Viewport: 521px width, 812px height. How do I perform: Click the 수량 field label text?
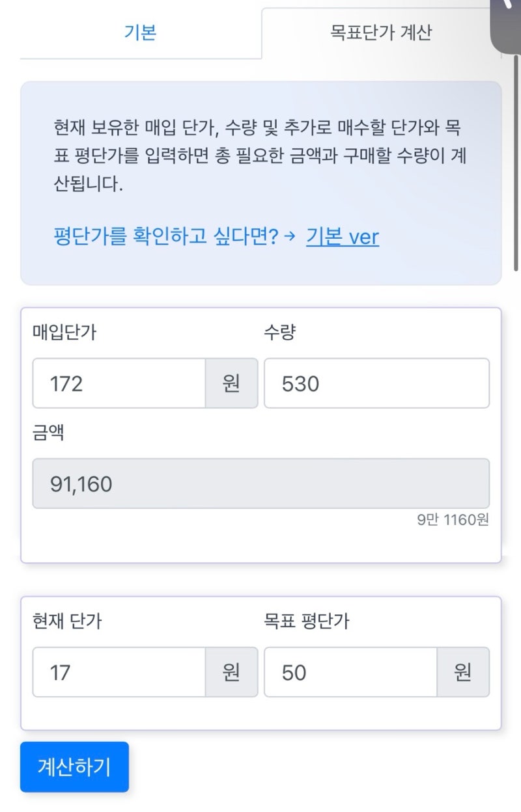pos(280,332)
